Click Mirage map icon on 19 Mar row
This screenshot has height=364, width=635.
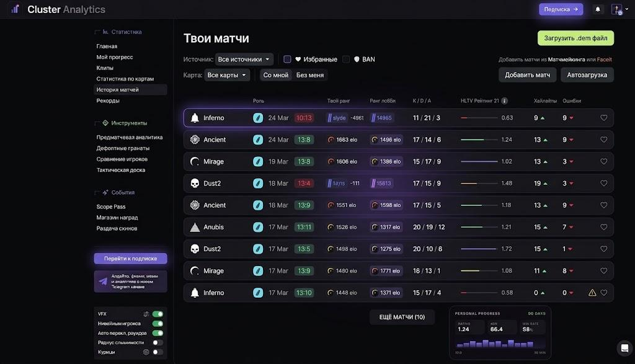[195, 162]
